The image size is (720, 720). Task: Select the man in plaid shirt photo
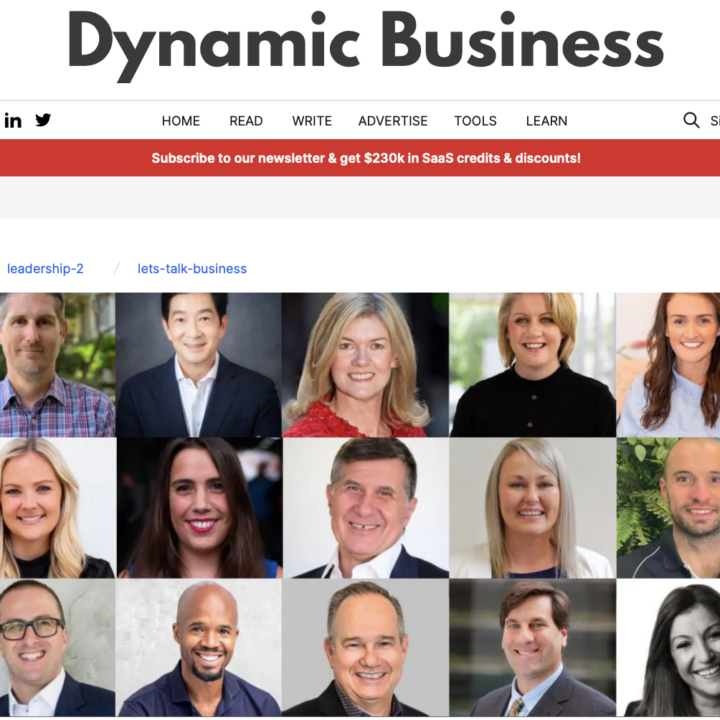tap(57, 365)
